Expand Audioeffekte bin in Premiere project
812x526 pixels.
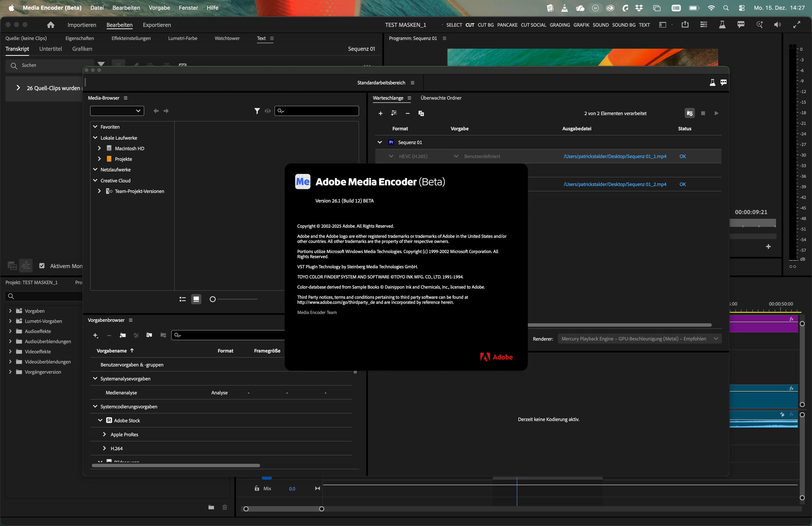10,331
